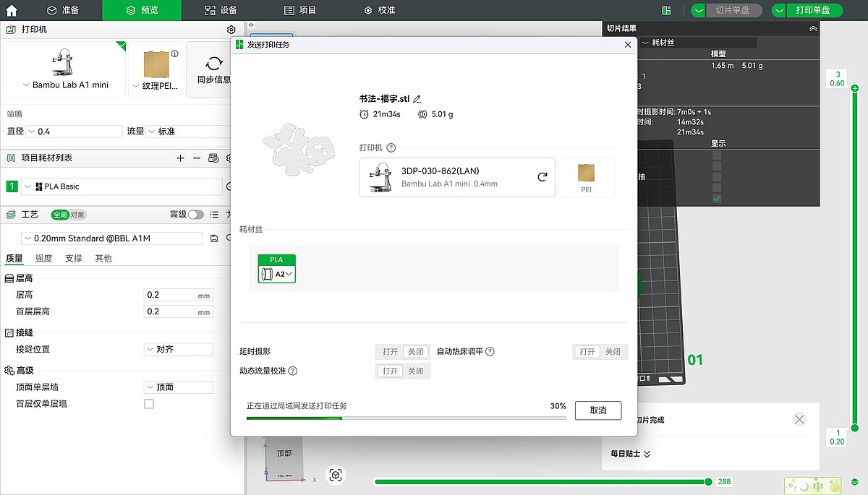Open dropdown arrow beside 打印单盘
The image size is (868, 495).
778,10
